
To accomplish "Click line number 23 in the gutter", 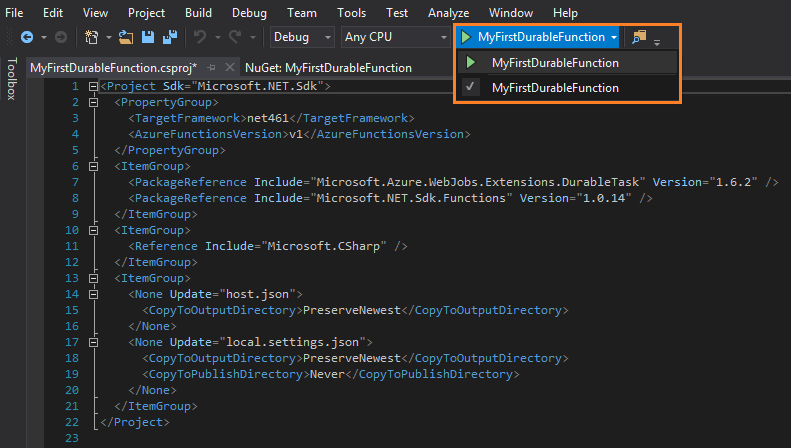I will point(72,438).
